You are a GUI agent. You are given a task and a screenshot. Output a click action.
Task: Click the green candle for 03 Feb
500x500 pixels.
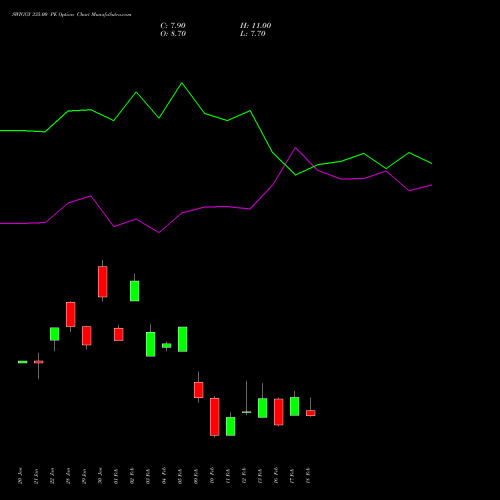151,344
